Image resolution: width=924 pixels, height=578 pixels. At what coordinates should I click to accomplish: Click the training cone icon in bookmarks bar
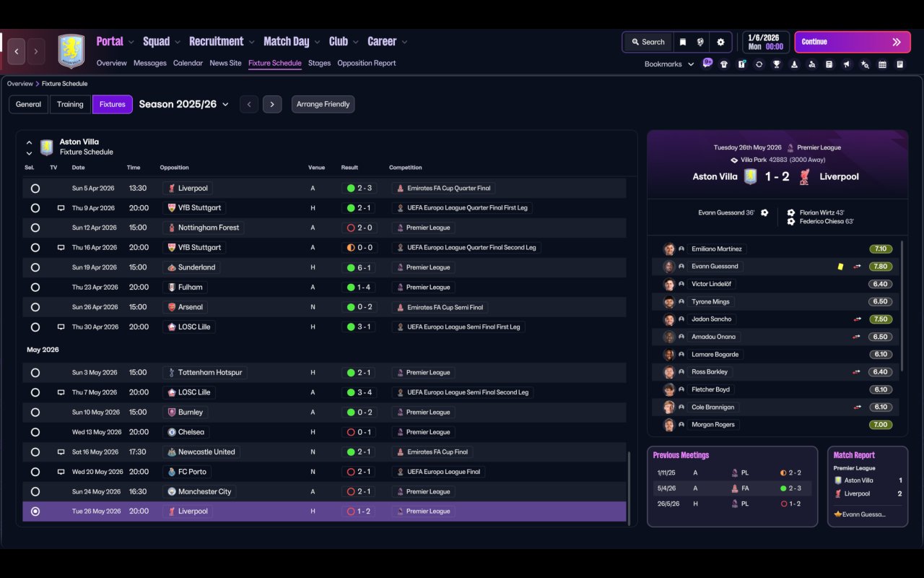pyautogui.click(x=794, y=64)
